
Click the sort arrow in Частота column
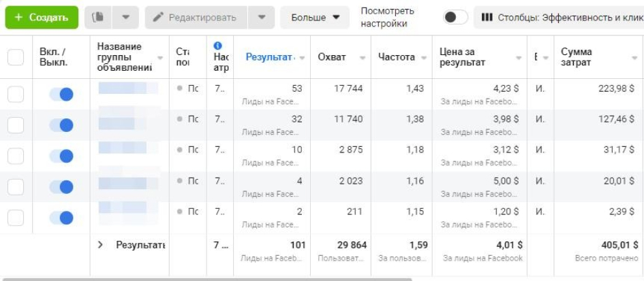tap(421, 58)
